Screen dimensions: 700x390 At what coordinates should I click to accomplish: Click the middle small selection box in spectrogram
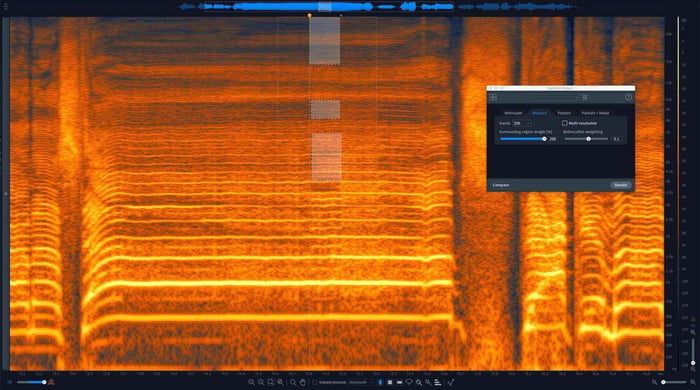(x=325, y=109)
